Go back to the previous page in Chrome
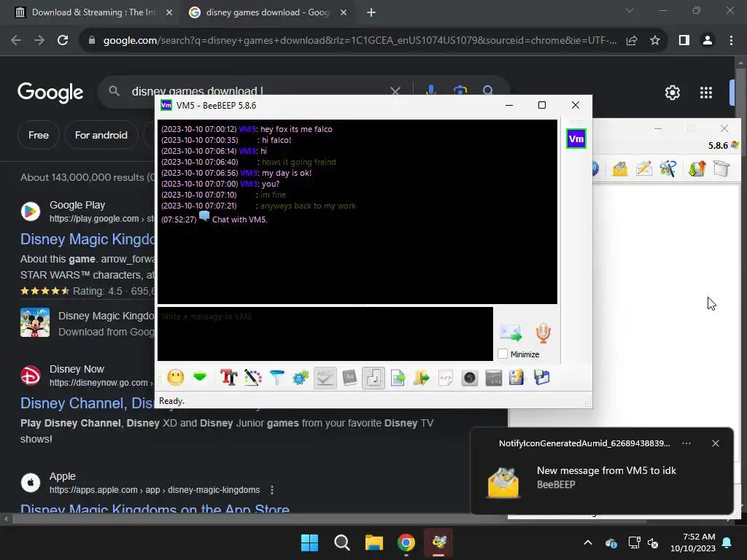The height and width of the screenshot is (560, 747). click(x=16, y=41)
